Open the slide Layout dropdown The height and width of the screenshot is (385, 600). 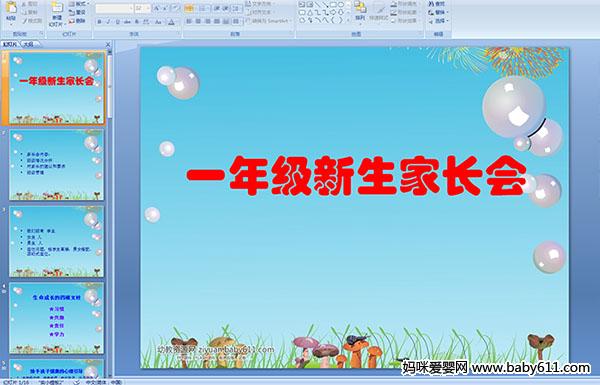(x=79, y=3)
